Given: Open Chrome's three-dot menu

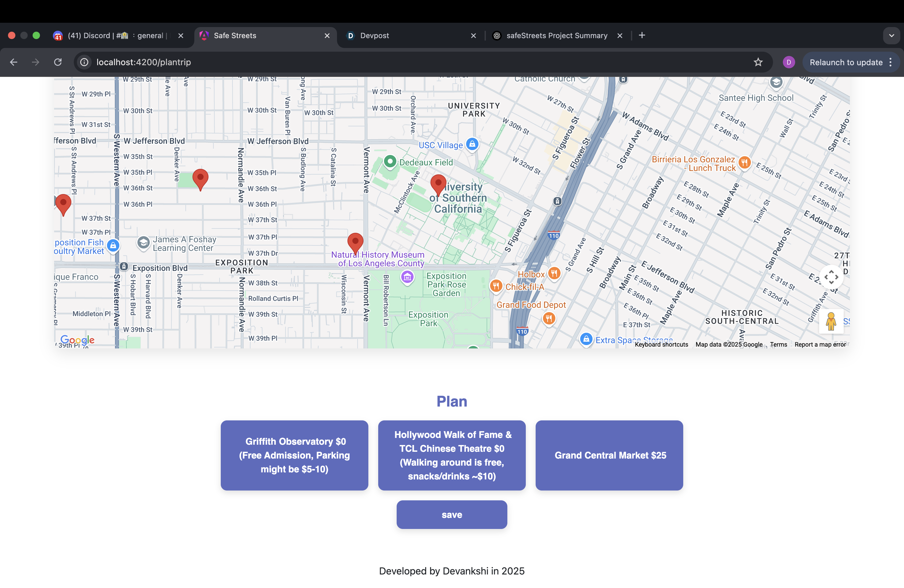Looking at the screenshot, I should coord(891,62).
